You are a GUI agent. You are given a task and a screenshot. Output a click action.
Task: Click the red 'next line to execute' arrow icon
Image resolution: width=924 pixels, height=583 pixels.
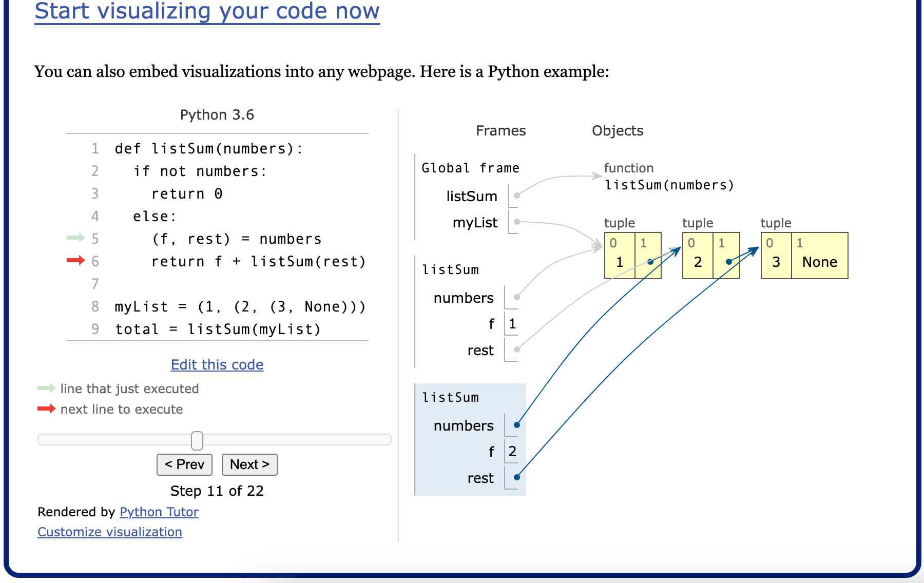click(47, 409)
